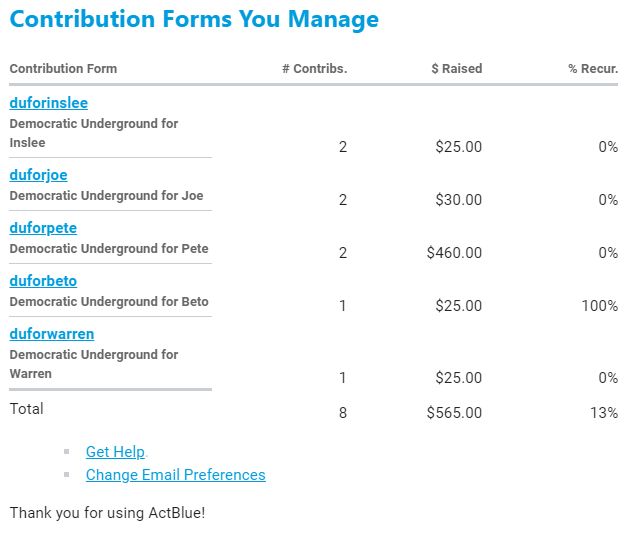Select the $30.00 raised amount
This screenshot has height=538, width=631.
coord(458,200)
